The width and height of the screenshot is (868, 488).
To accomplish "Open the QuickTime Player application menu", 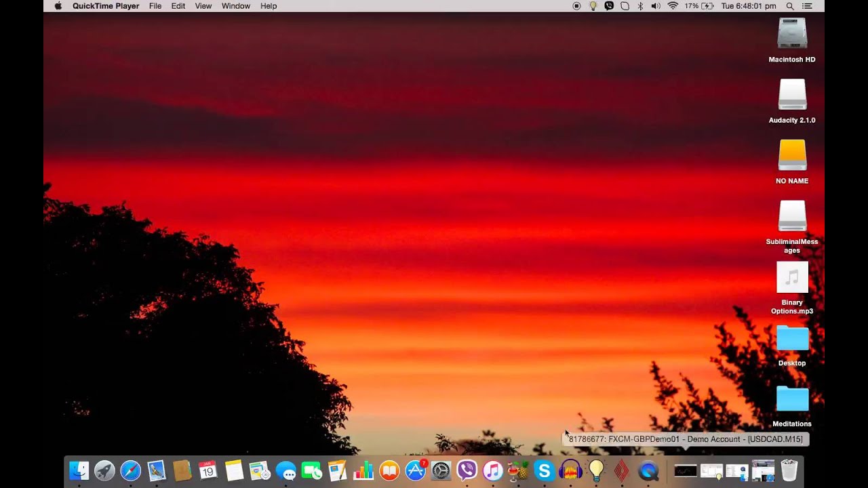I will pos(106,6).
